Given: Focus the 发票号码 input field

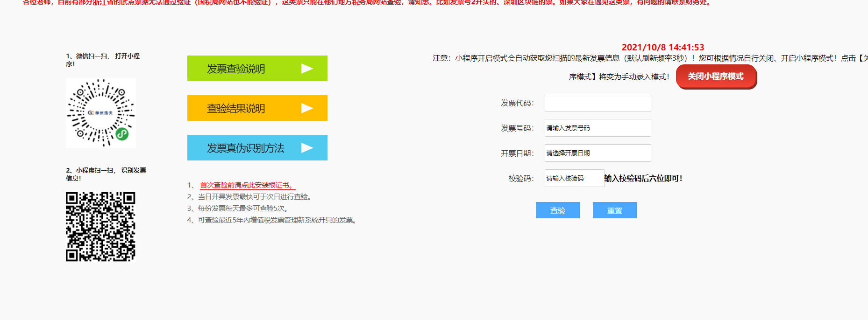Looking at the screenshot, I should 598,128.
